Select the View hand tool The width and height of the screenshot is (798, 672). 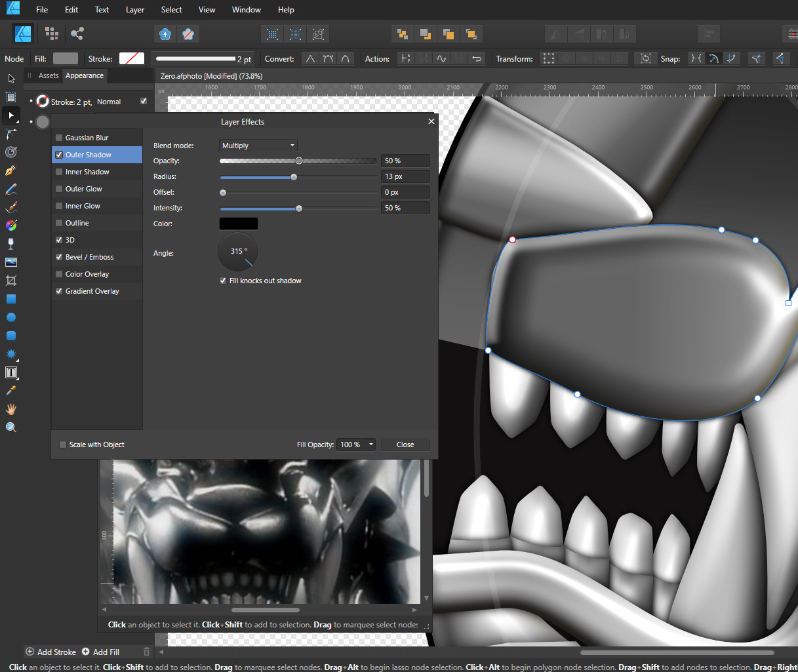pos(10,409)
